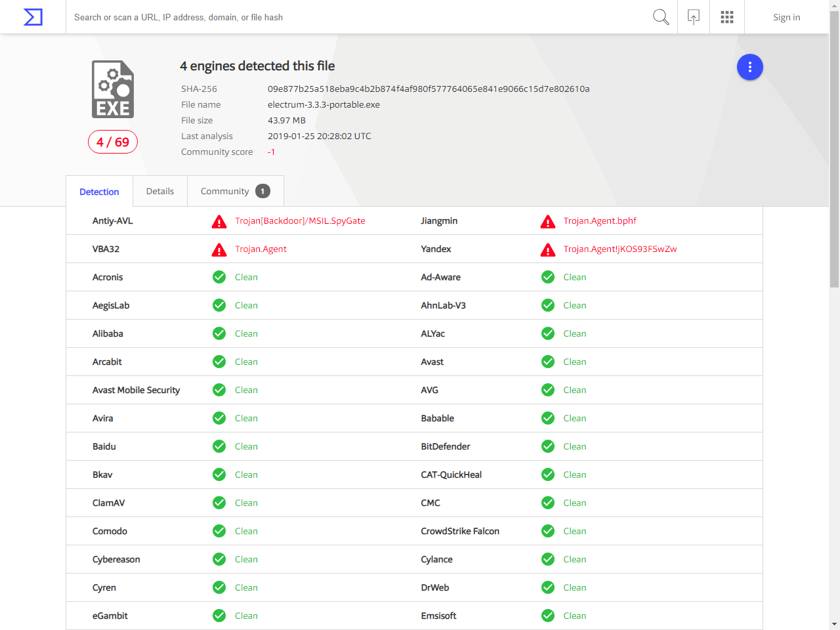
Task: Click the scrollbar down arrow
Action: 834,624
